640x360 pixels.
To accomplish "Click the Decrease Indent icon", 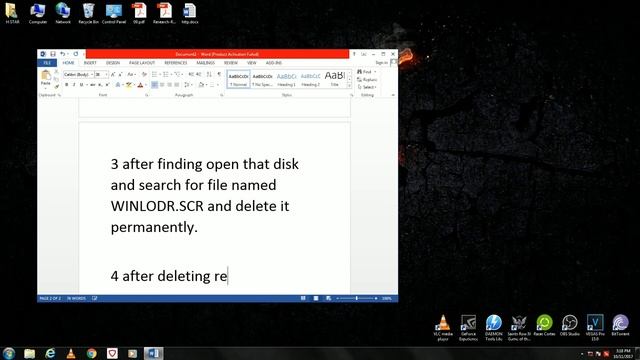I will click(191, 74).
